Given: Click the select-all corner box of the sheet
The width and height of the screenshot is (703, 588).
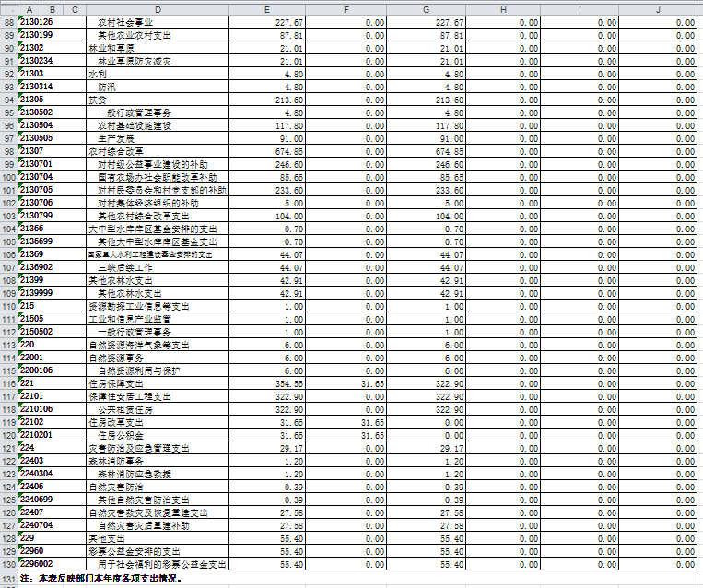Looking at the screenshot, I should (8, 8).
